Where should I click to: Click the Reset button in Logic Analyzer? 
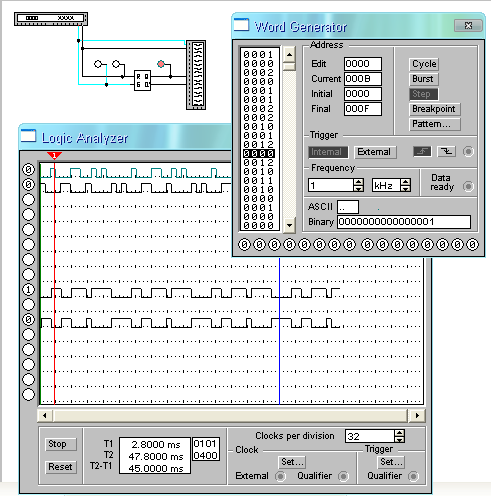61,467
